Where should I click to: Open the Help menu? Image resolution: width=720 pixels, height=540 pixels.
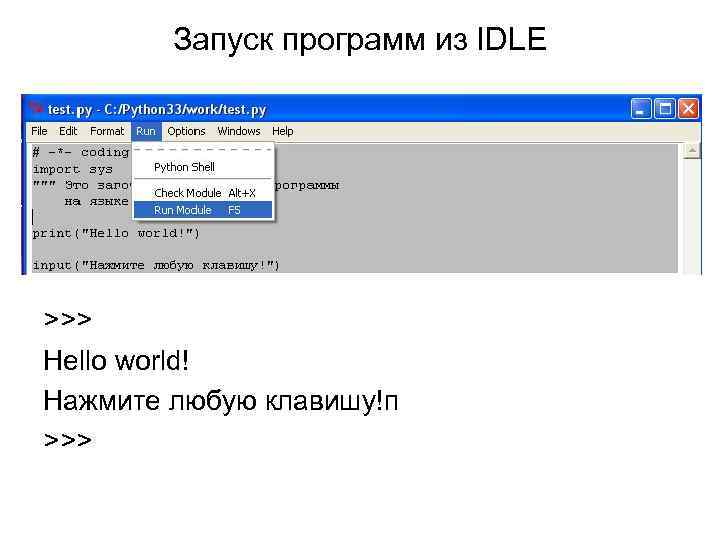coord(282,131)
